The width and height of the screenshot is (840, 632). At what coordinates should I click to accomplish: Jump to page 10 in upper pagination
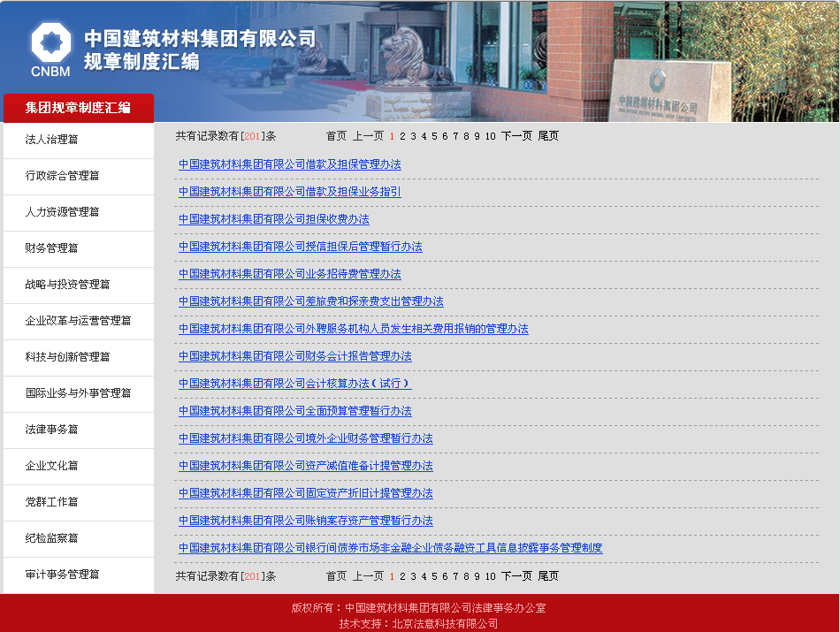pyautogui.click(x=491, y=137)
